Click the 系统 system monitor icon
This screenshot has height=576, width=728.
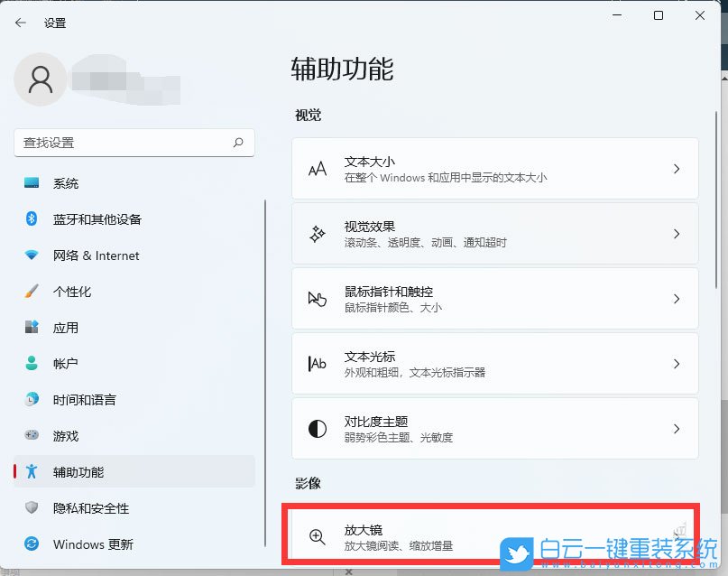32,183
